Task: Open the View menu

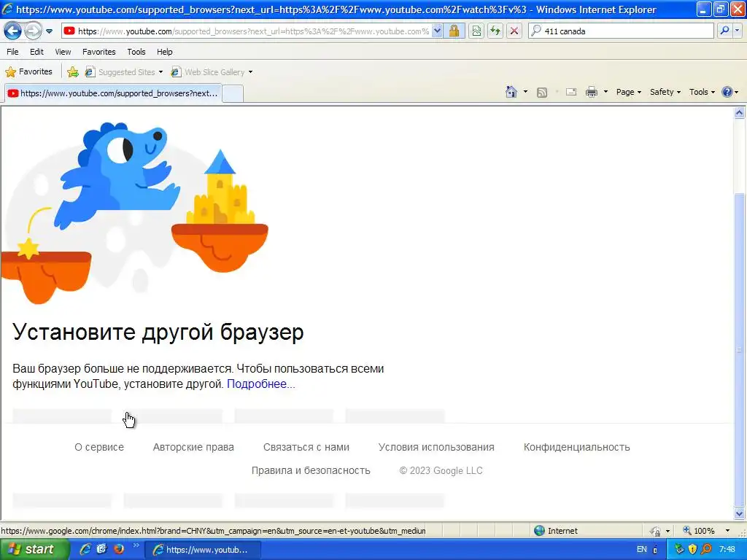Action: [x=63, y=52]
